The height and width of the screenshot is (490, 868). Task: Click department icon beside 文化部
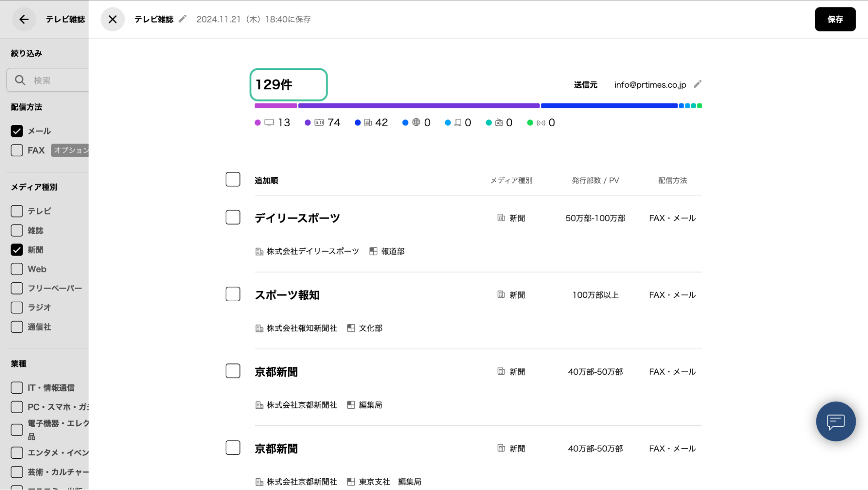click(x=351, y=328)
